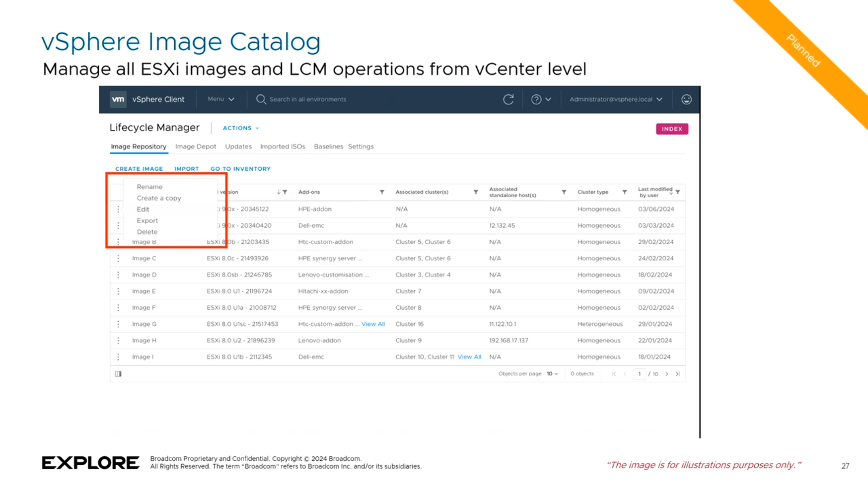
Task: Click the Export context menu option
Action: [147, 220]
